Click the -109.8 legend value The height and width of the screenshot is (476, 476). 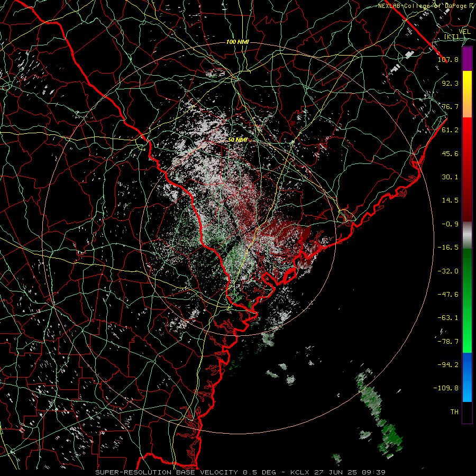coord(446,388)
